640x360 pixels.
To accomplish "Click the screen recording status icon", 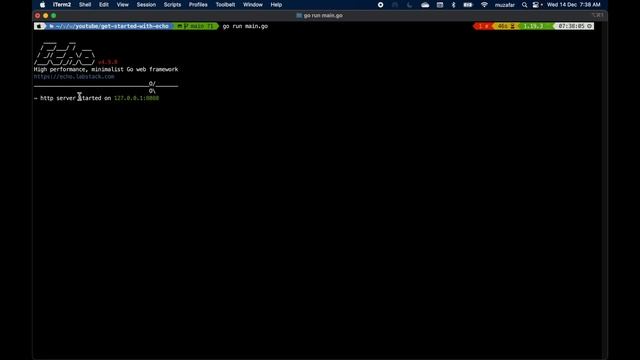I will coord(380,5).
